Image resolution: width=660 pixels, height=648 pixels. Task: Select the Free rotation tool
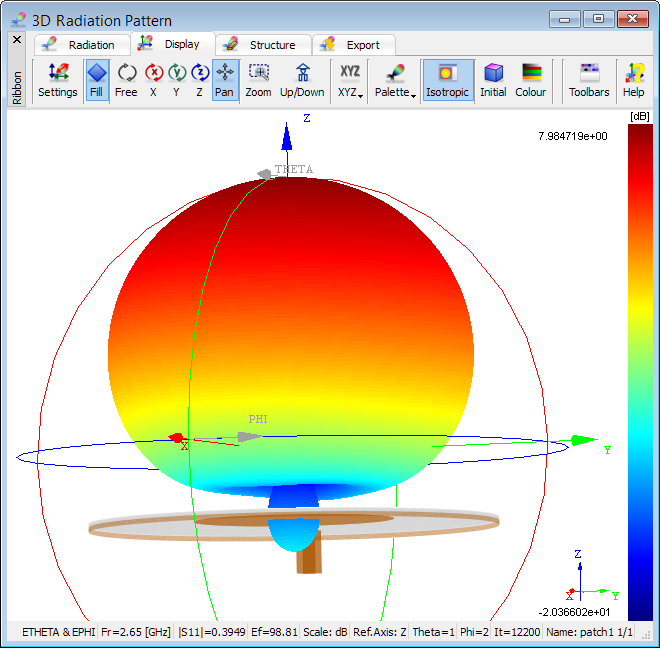(126, 80)
